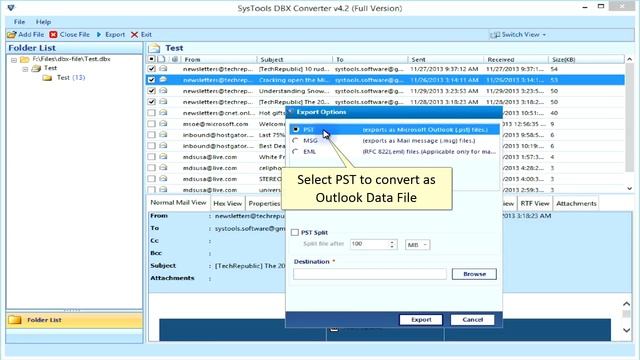640x360 pixels.
Task: Click the Folder List pane icon at bottom
Action: [15, 320]
